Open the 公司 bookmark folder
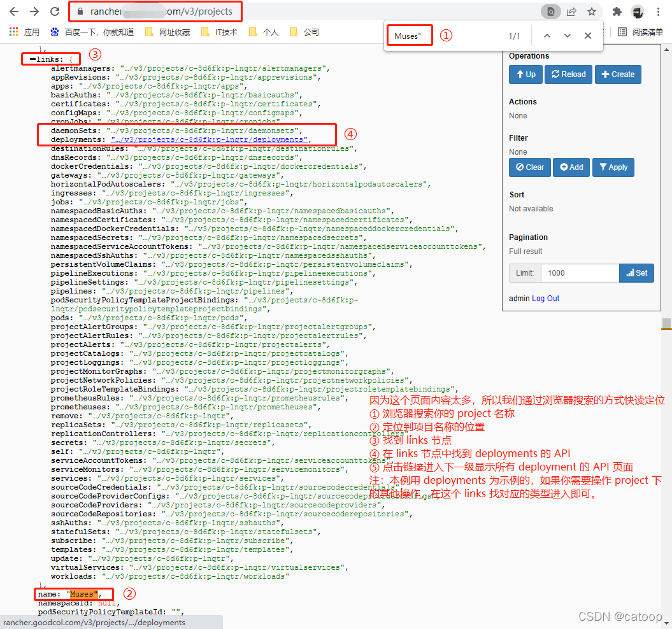The height and width of the screenshot is (629, 672). 304,32
